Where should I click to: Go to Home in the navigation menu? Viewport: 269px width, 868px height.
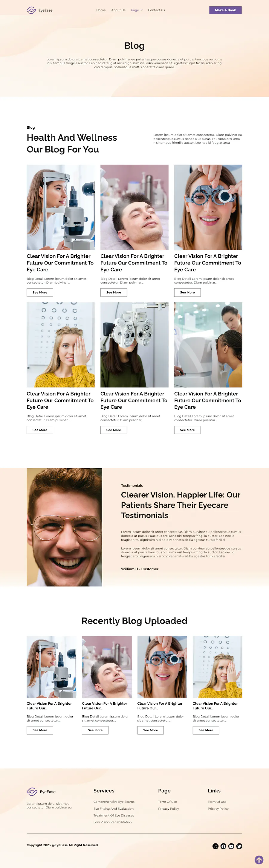click(101, 10)
